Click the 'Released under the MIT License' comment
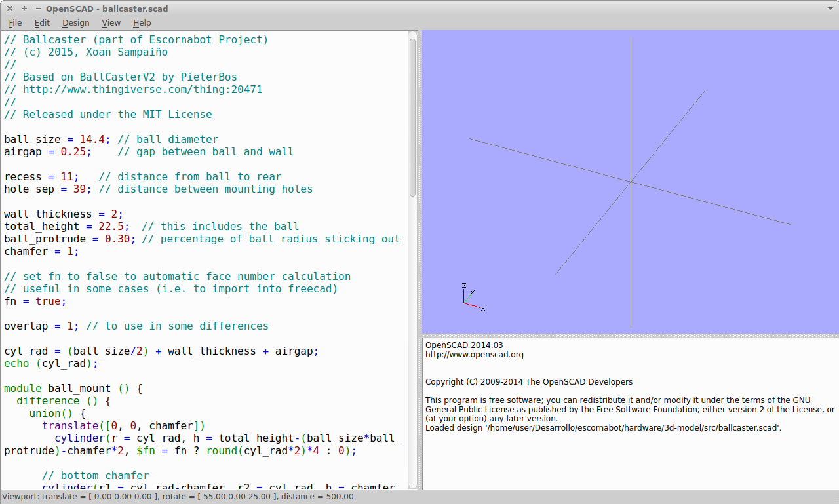 (x=108, y=115)
